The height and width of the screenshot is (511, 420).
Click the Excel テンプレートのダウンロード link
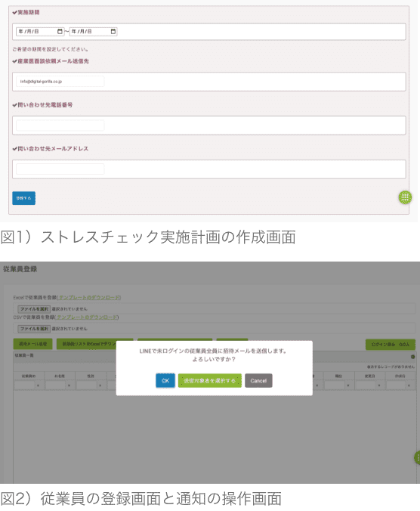[x=89, y=298]
